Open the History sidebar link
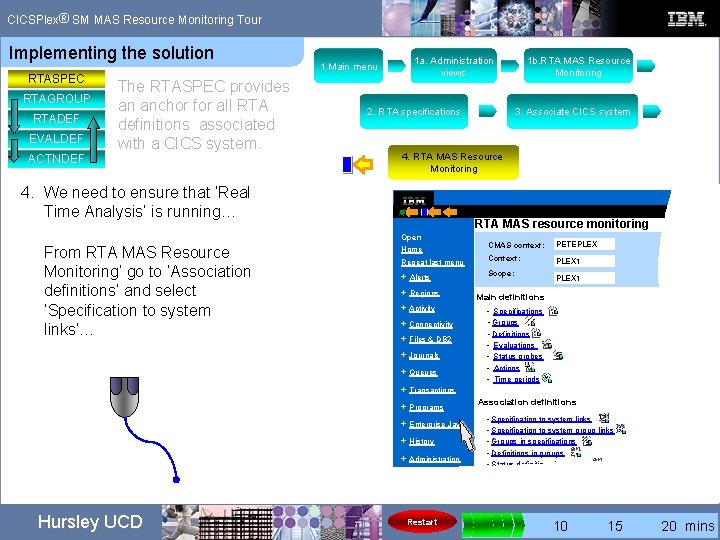 pyautogui.click(x=422, y=441)
